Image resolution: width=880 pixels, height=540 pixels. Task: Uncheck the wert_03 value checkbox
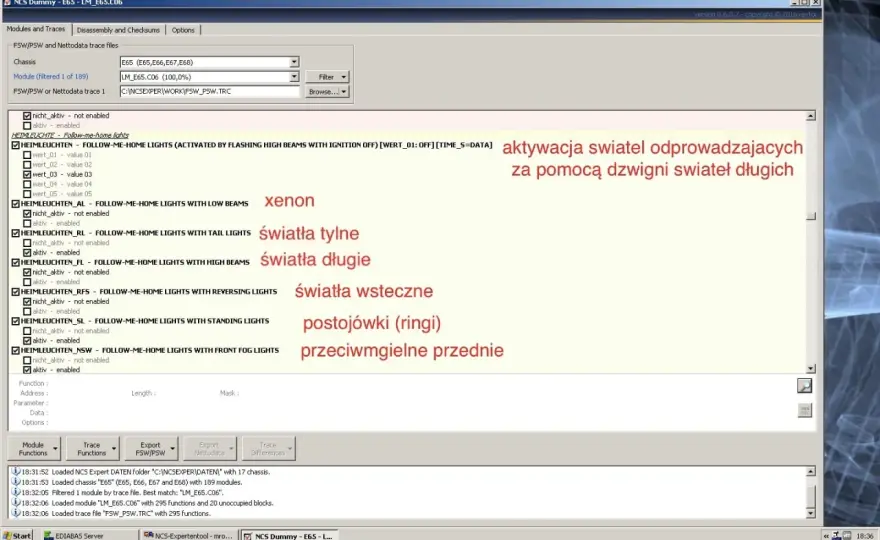coord(27,175)
